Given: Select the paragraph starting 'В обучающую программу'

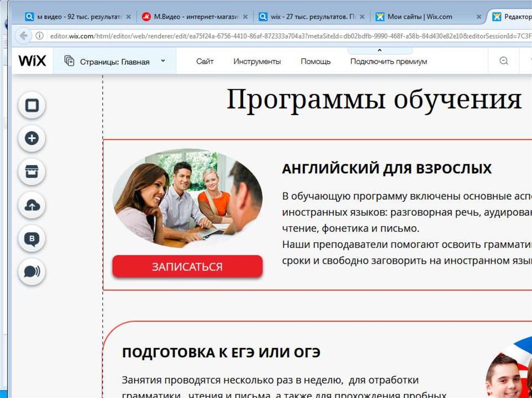Looking at the screenshot, I should 407,228.
